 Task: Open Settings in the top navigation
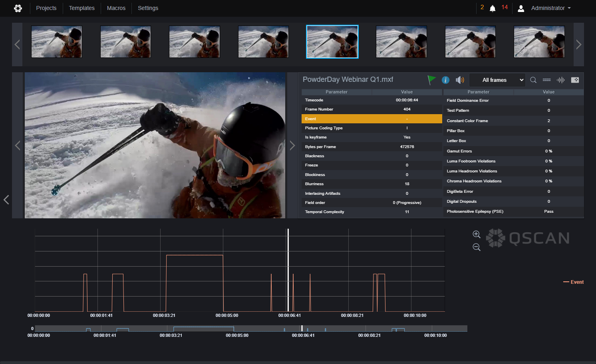[x=148, y=8]
